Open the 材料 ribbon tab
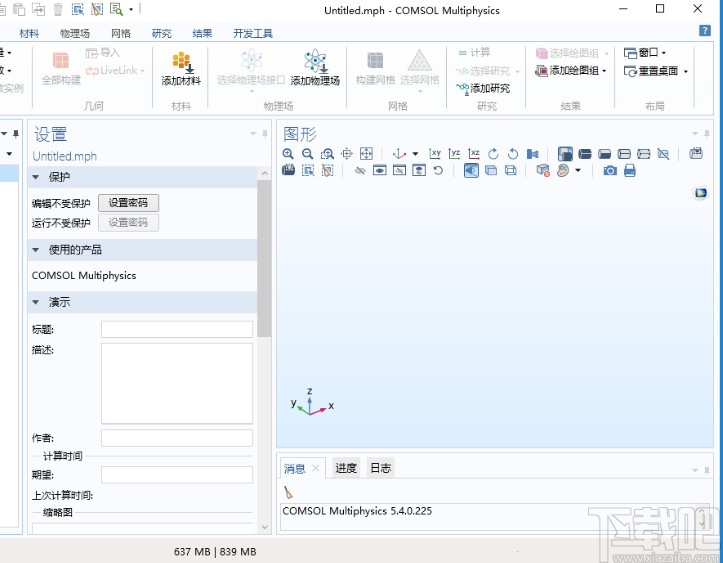 [29, 33]
